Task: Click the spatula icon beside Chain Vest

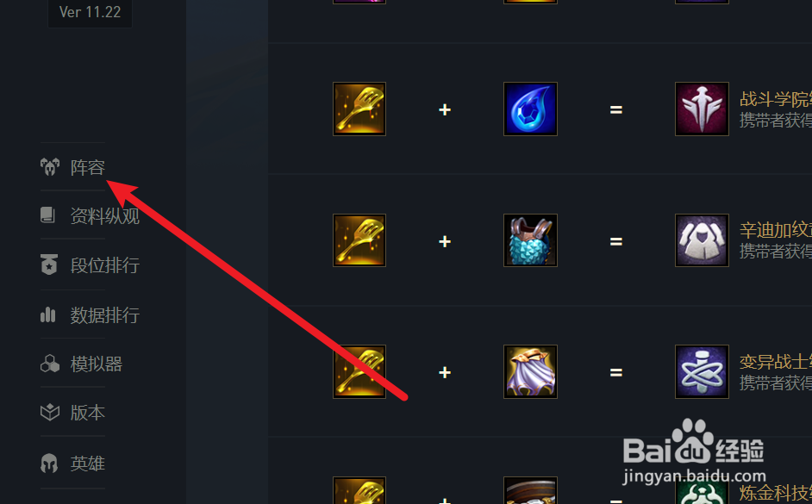Action: [x=359, y=240]
